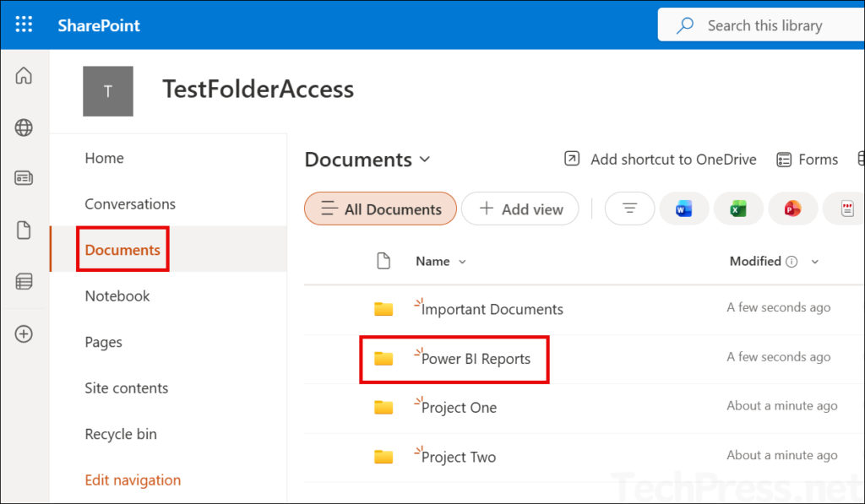Open the My lists icon in app bar
The height and width of the screenshot is (504, 865).
(24, 282)
